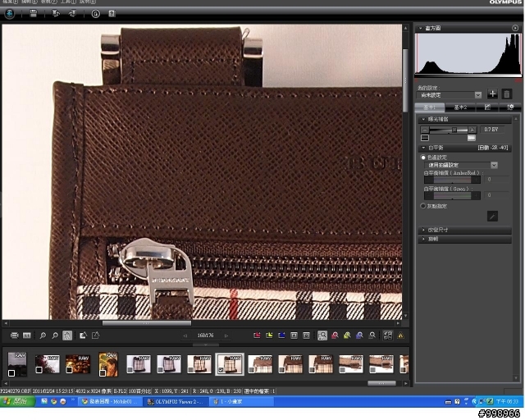
Task: Click the zoom in magnifier icon
Action: [43, 336]
